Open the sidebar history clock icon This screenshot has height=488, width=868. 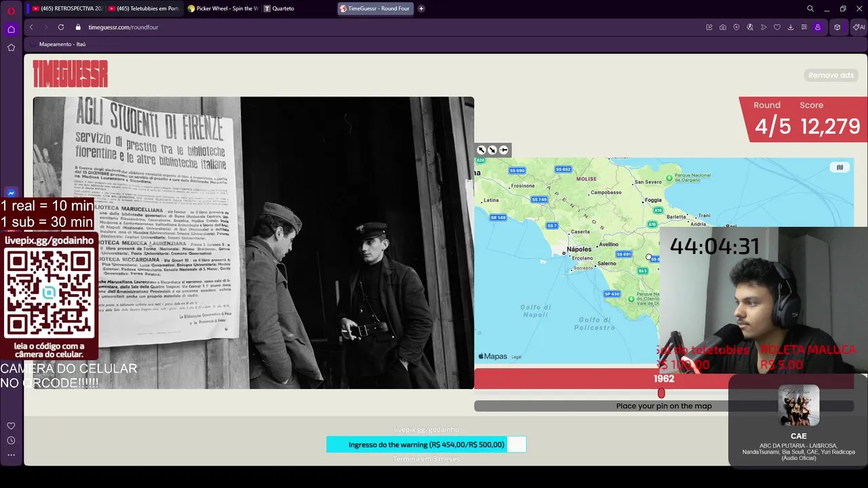click(11, 441)
